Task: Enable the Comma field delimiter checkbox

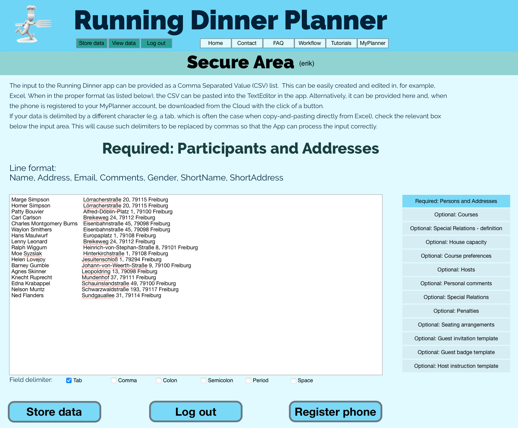Action: tap(114, 380)
